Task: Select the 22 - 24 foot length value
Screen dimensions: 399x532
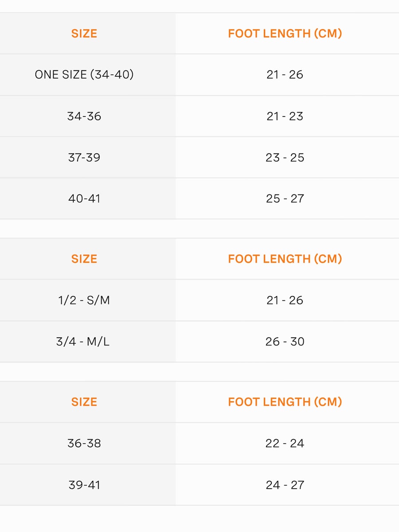Action: coord(285,443)
